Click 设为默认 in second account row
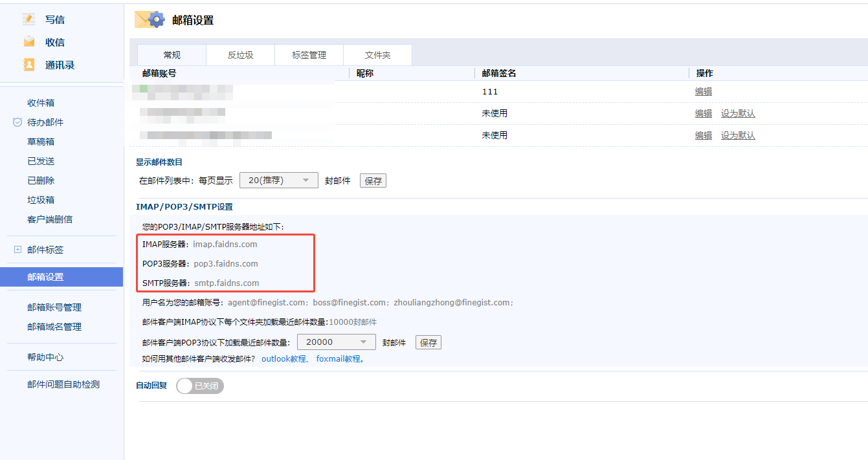Viewport: 868px width, 460px height. (x=738, y=113)
